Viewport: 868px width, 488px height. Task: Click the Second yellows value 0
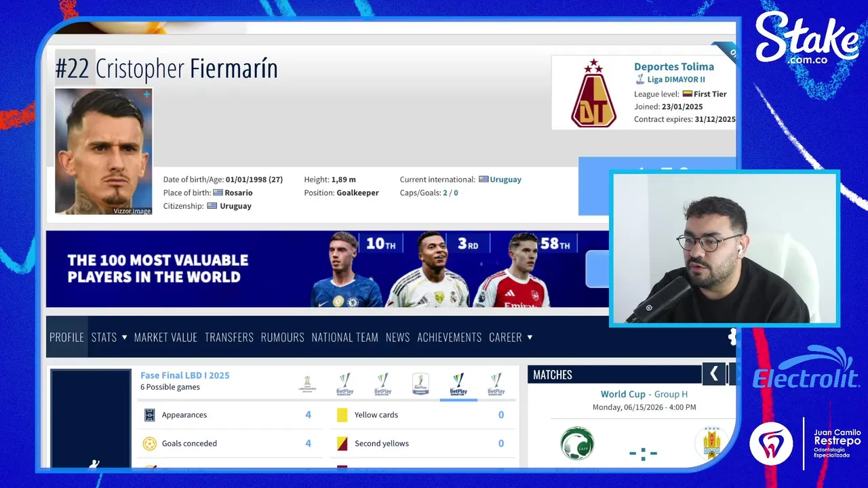(x=501, y=443)
